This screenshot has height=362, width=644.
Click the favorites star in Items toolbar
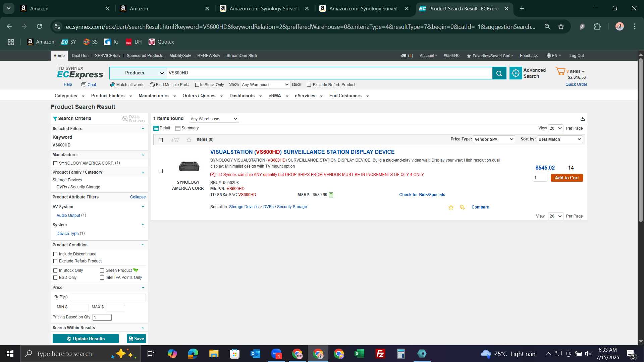(x=189, y=140)
